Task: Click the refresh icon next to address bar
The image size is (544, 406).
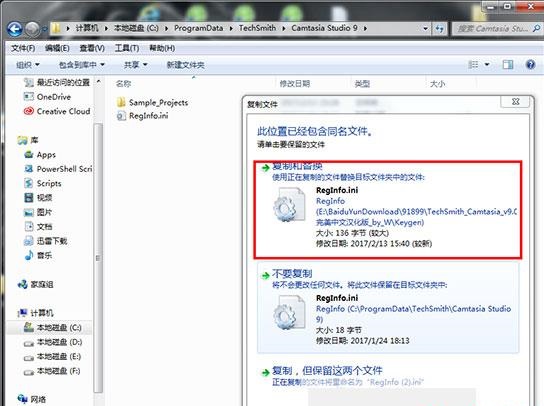Action: click(x=440, y=28)
